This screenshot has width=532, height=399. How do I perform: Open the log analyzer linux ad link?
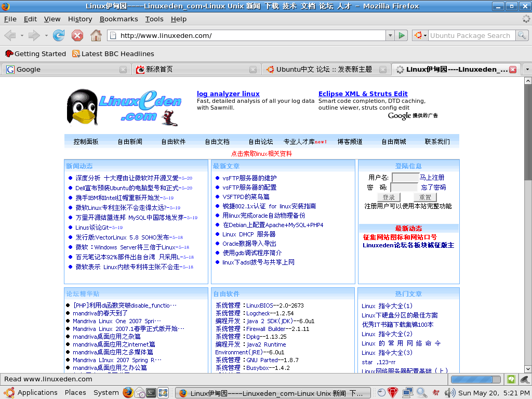point(228,94)
